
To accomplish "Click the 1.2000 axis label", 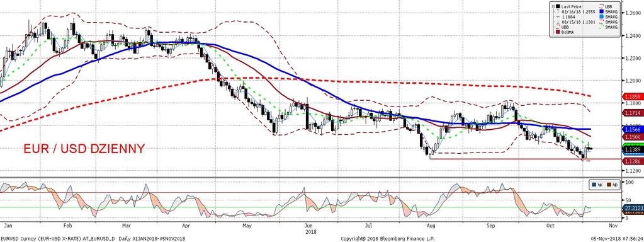I will (633, 81).
